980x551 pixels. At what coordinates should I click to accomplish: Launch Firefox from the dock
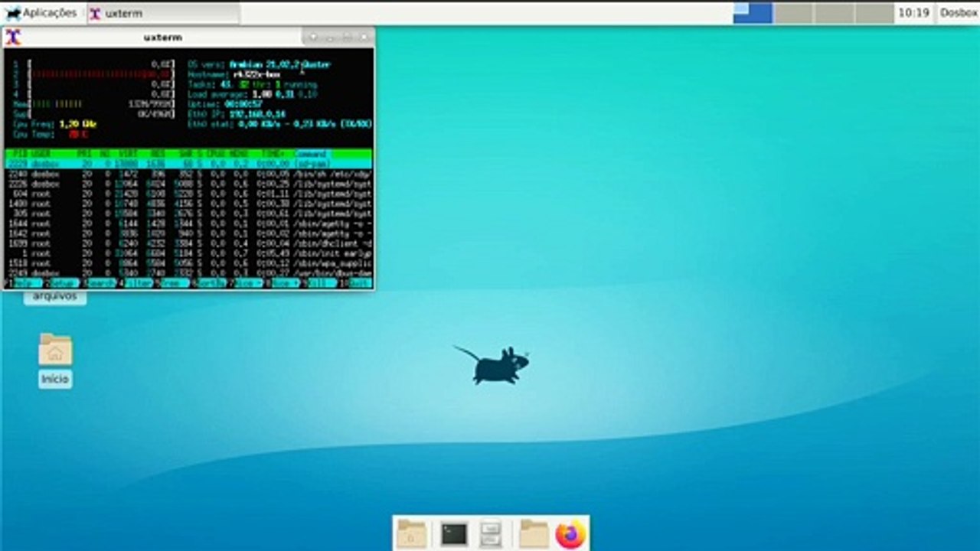click(570, 533)
